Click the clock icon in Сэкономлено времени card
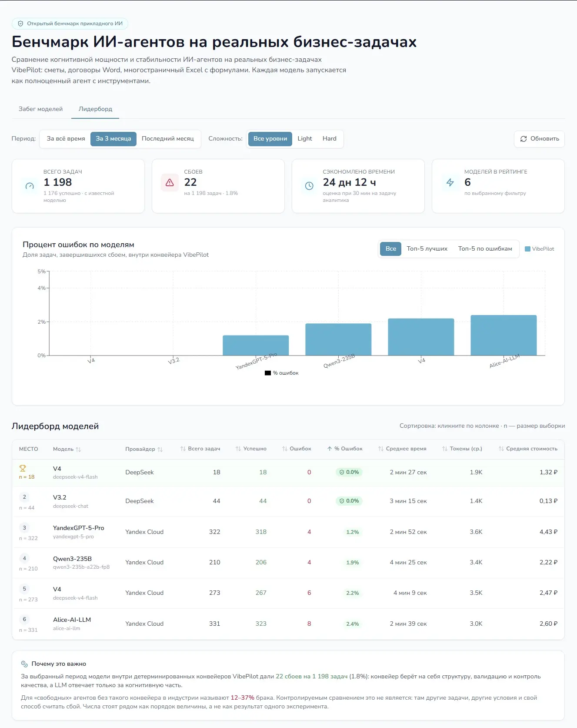 tap(309, 186)
